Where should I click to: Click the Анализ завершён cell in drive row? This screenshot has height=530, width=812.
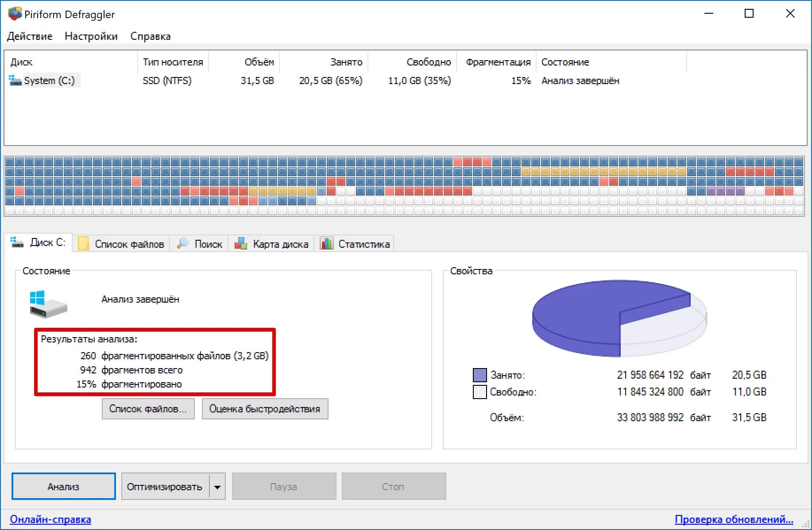[580, 81]
